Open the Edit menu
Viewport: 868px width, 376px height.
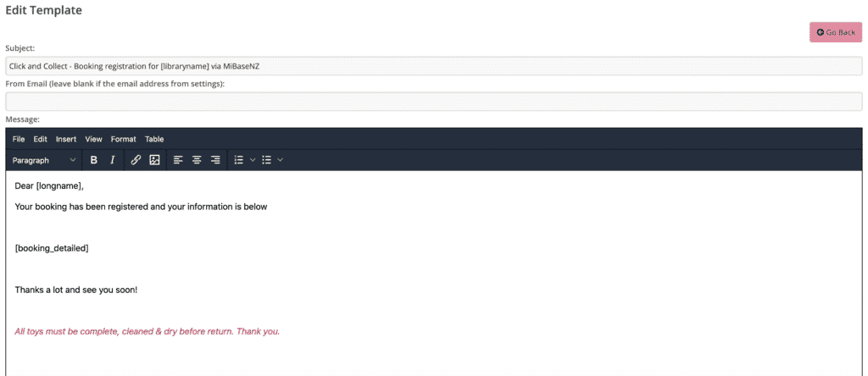coord(41,140)
